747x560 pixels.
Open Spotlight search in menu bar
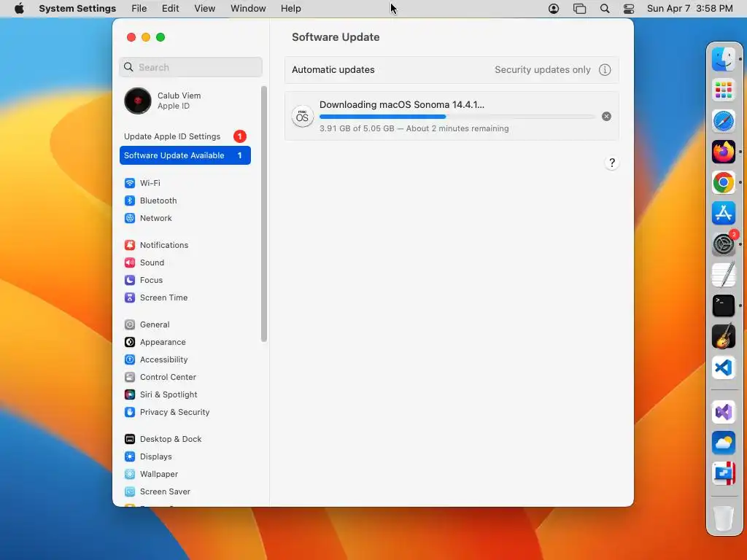click(x=605, y=9)
